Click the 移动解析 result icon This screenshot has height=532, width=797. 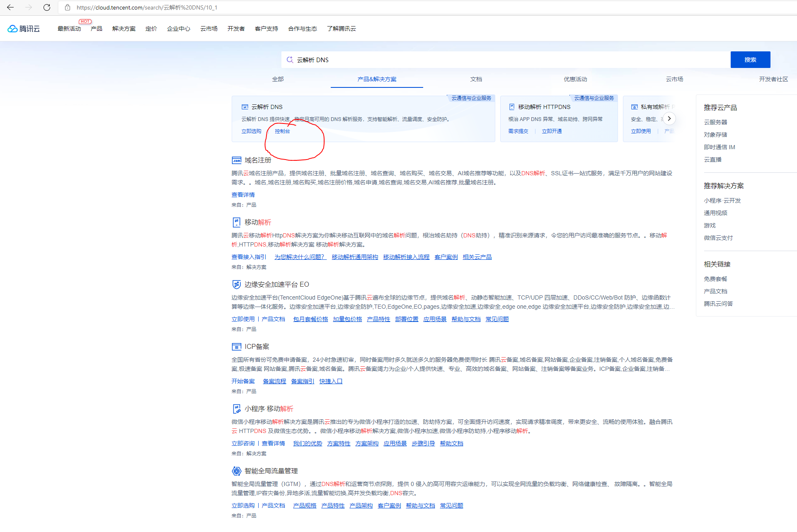(236, 222)
